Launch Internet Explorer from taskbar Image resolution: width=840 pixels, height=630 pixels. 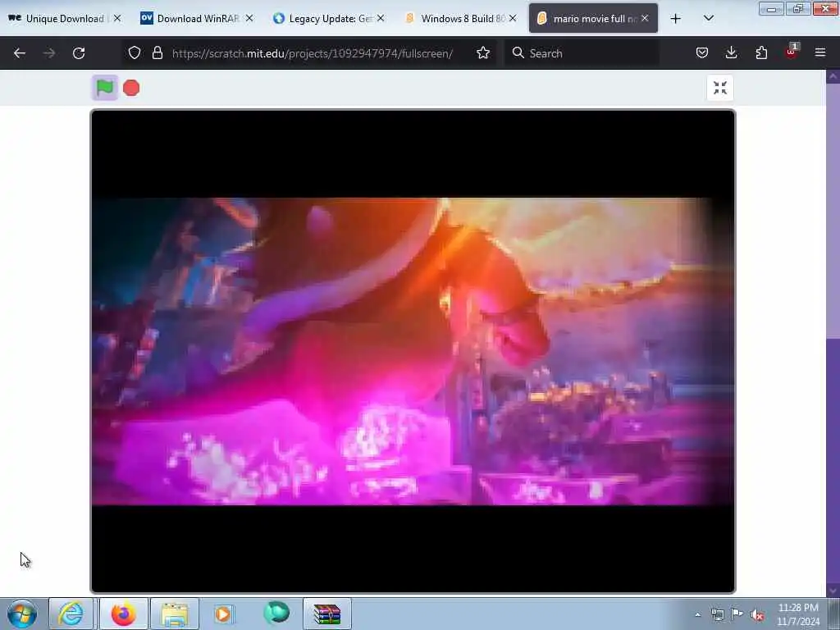point(71,614)
